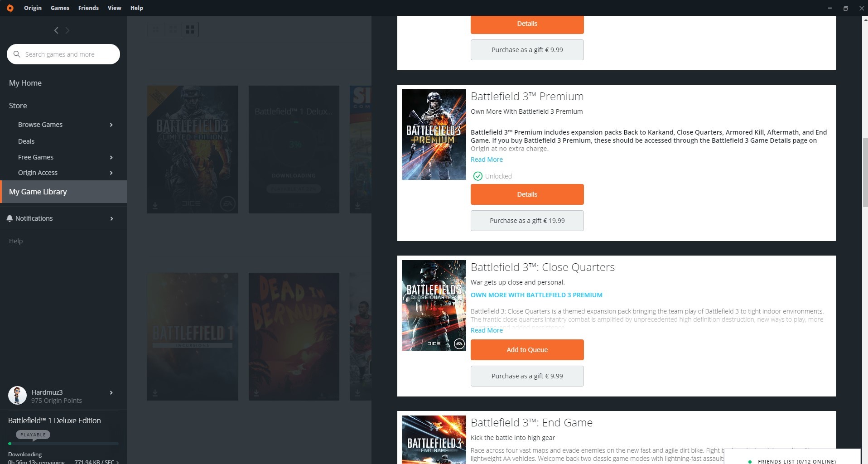
Task: Open the Friends List chat bar
Action: [x=792, y=457]
